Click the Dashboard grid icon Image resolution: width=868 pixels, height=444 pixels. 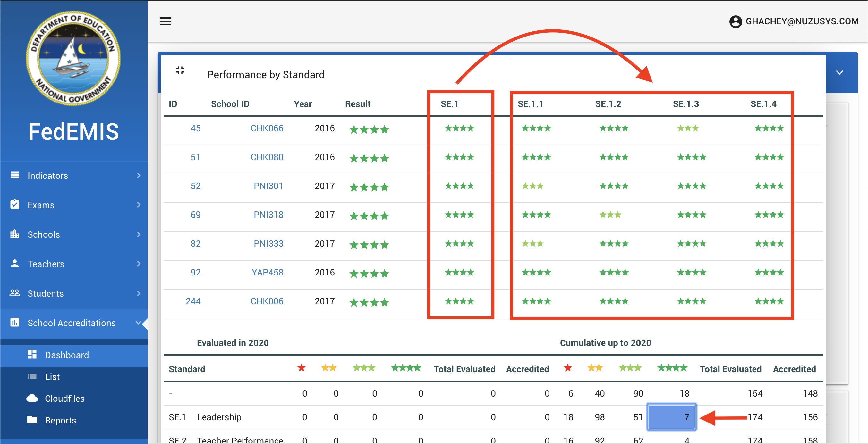[x=32, y=354]
